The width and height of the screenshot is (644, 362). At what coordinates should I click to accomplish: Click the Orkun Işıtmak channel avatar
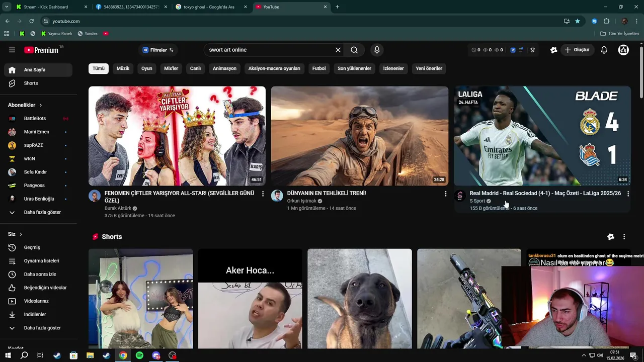277,196
